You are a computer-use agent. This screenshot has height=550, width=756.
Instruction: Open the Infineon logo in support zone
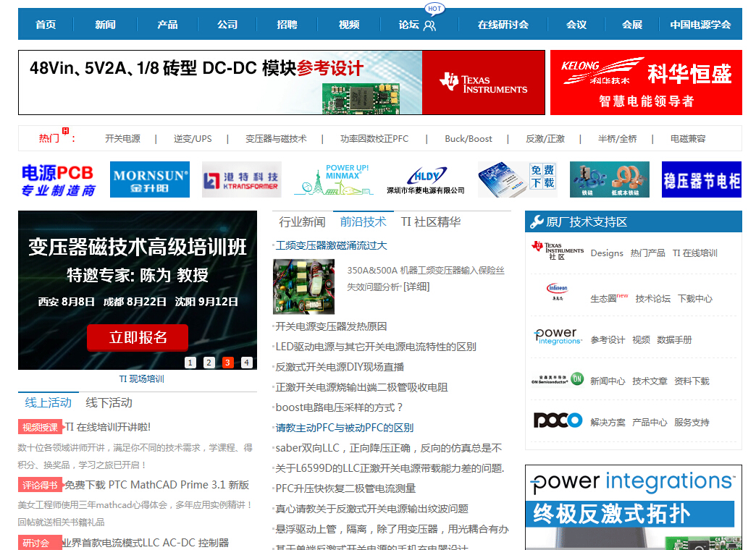point(558,292)
